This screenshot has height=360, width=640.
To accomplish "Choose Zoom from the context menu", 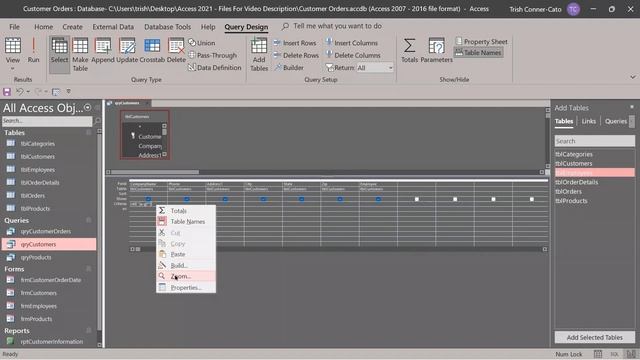I will pos(186,276).
